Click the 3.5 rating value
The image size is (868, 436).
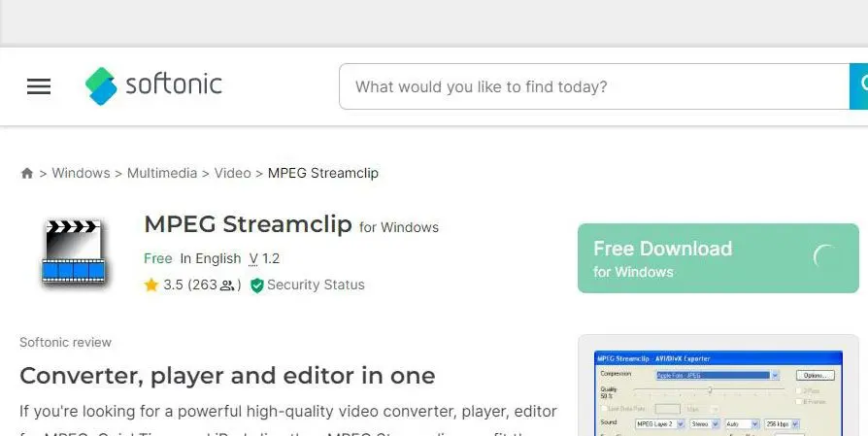click(x=173, y=285)
